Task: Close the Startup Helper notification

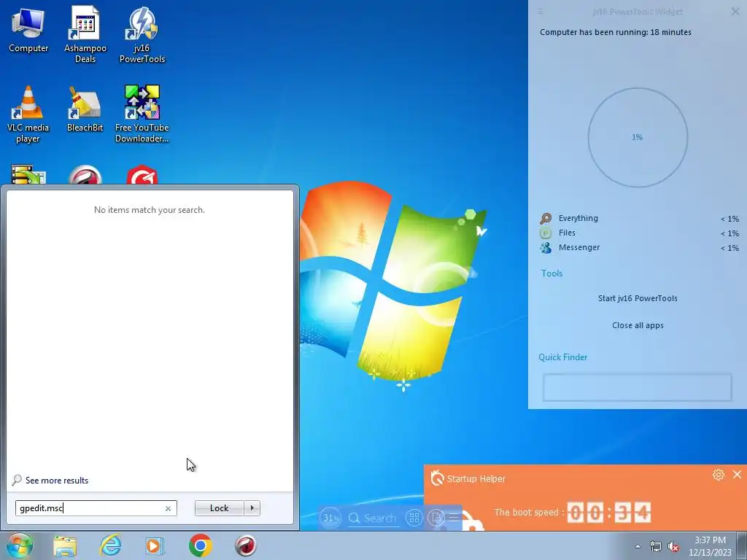Action: pyautogui.click(x=737, y=474)
